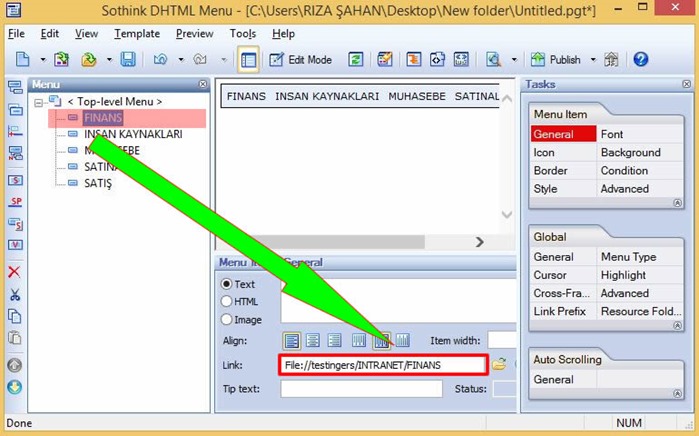
Task: Open the Tools menu
Action: pos(243,34)
